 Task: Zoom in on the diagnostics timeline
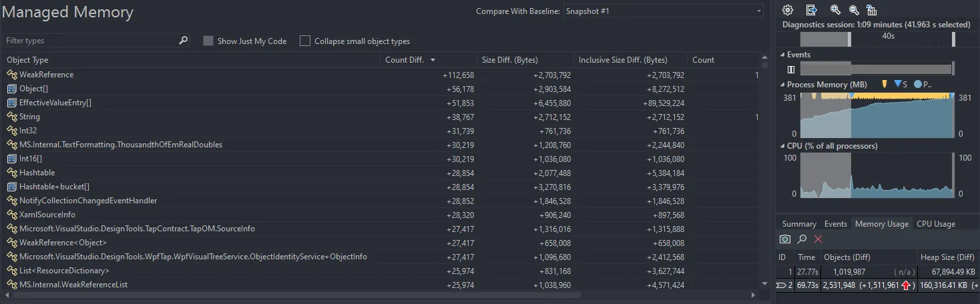coord(834,10)
